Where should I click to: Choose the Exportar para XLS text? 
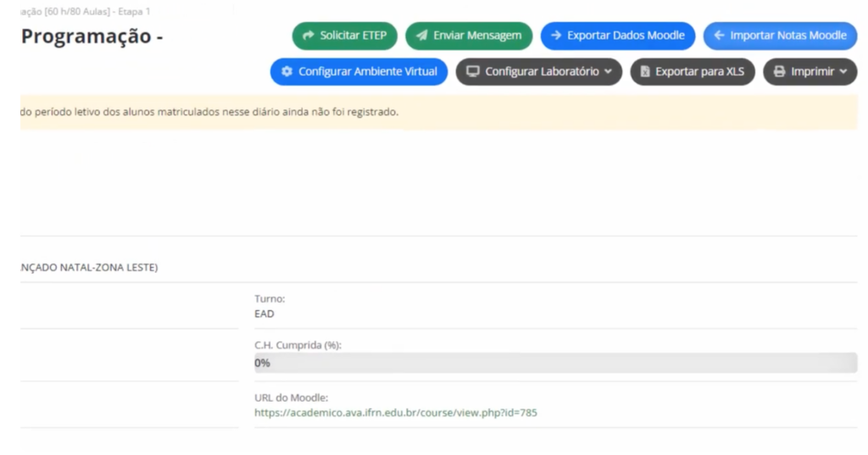click(x=699, y=72)
